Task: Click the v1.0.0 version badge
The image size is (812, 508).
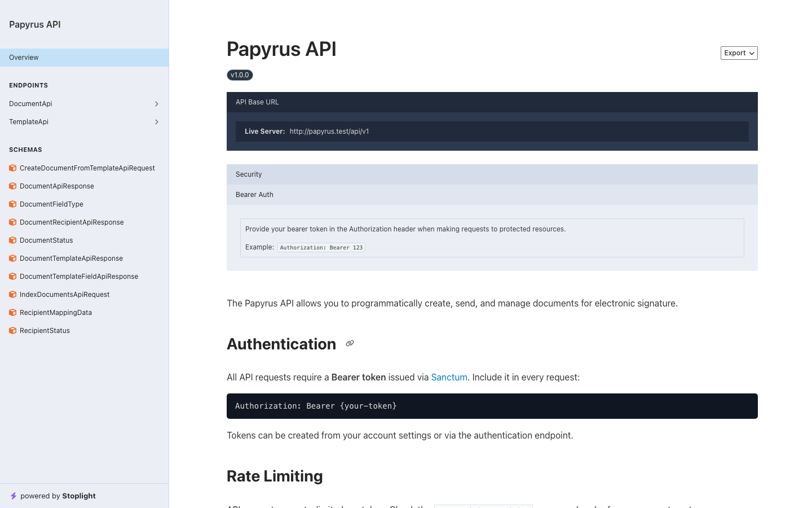Action: (240, 75)
